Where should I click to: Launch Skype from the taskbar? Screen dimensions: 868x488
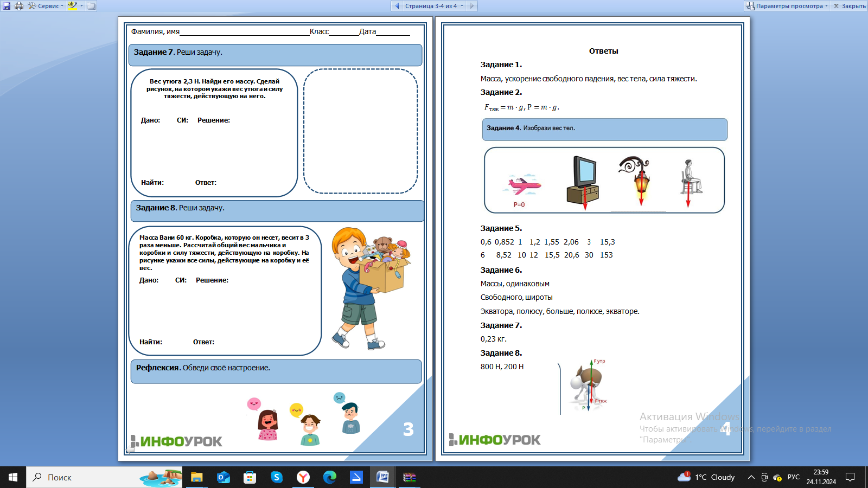277,477
